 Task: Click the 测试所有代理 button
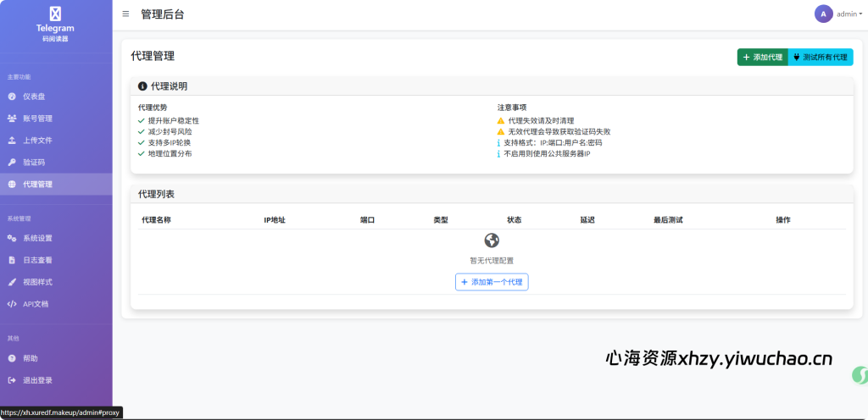[x=821, y=57]
